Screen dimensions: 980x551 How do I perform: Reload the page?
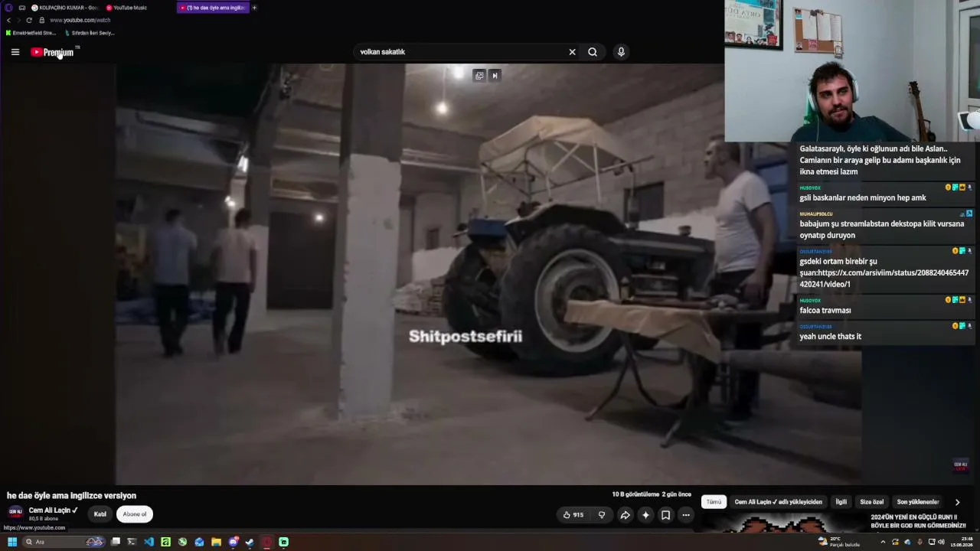click(29, 20)
